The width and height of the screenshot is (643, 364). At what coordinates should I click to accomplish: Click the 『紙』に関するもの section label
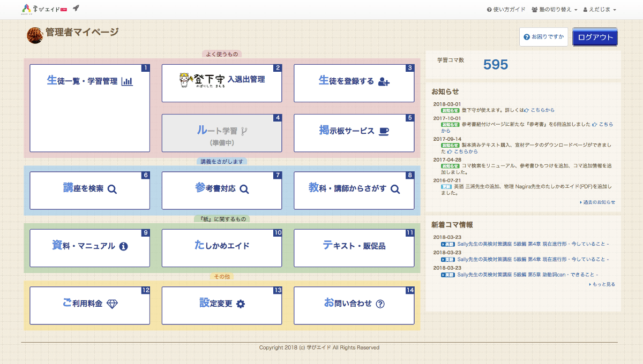[222, 219]
